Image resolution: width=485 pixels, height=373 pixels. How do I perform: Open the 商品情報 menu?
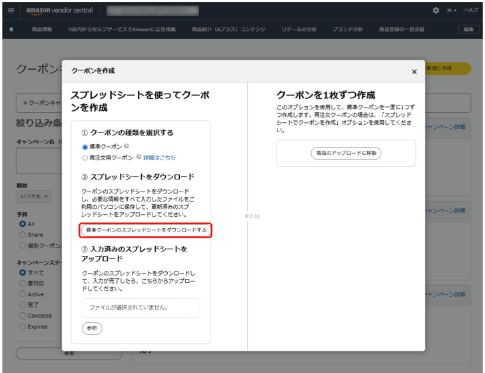[42, 29]
